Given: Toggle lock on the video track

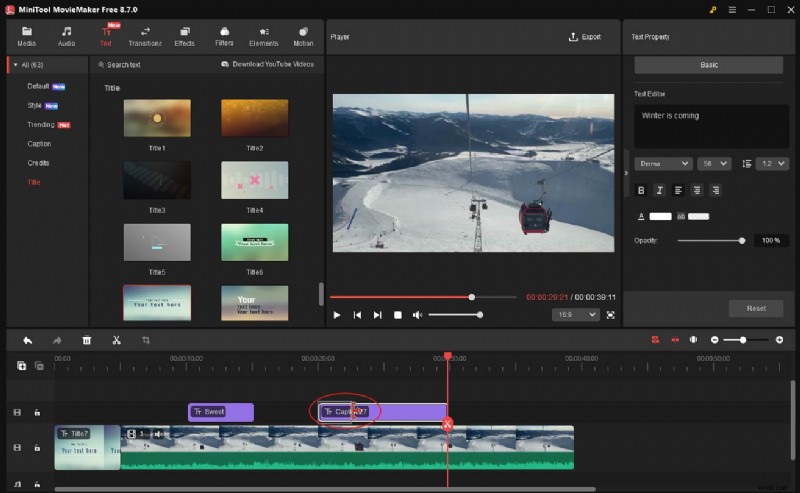Looking at the screenshot, I should point(37,448).
